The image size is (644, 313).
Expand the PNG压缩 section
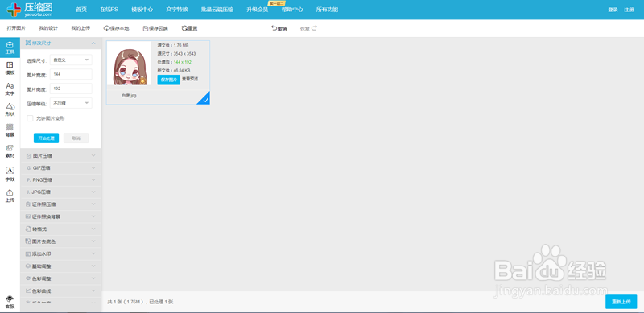[x=60, y=179]
